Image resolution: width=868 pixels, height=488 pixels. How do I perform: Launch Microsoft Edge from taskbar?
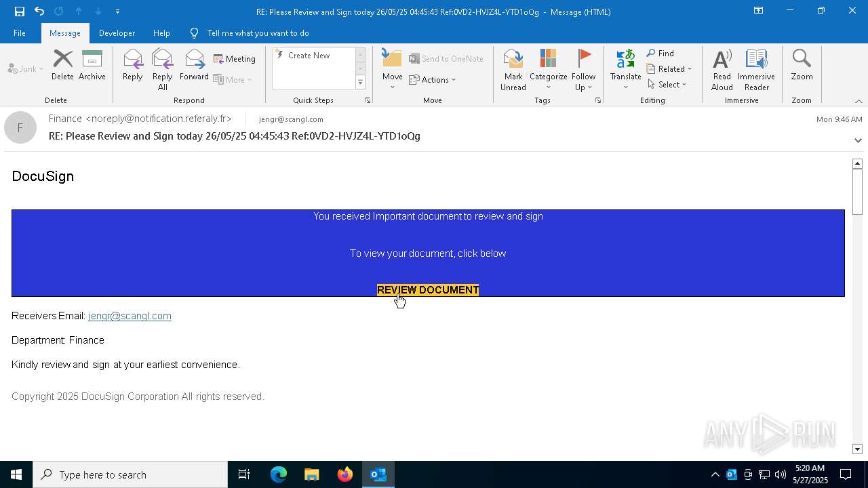click(279, 474)
